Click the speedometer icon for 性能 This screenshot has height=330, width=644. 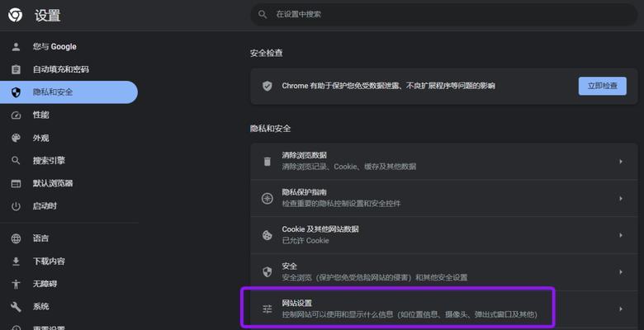pyautogui.click(x=16, y=115)
